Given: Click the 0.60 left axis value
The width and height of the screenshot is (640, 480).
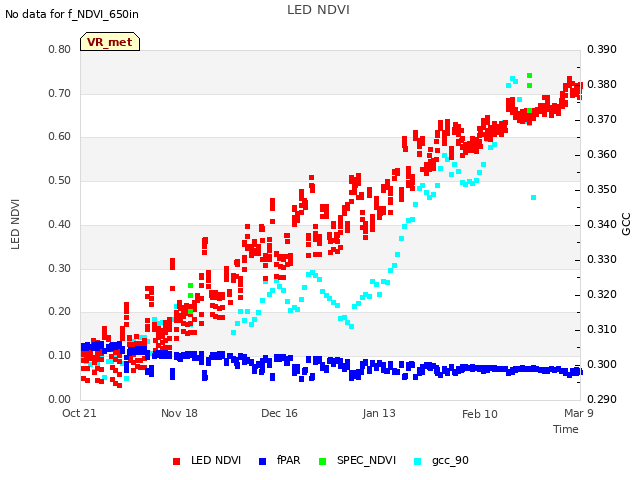Looking at the screenshot, I should [x=60, y=137].
